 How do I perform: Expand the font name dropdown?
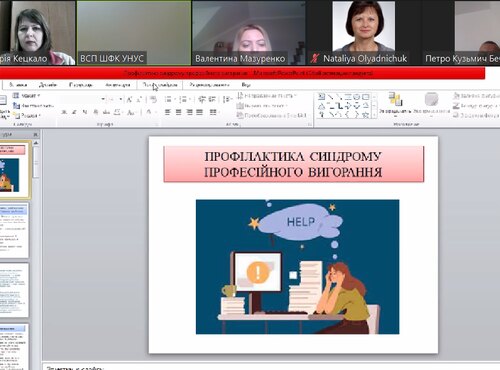(x=103, y=99)
